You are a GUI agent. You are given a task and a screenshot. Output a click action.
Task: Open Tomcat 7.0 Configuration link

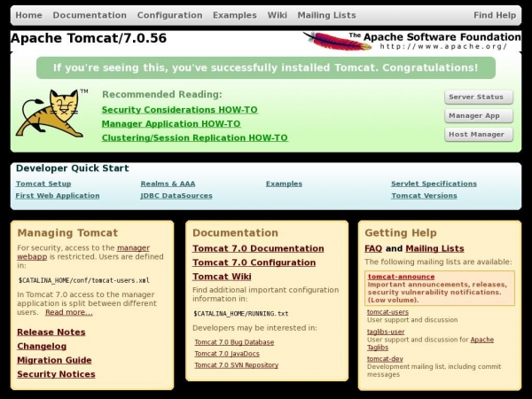tap(254, 262)
